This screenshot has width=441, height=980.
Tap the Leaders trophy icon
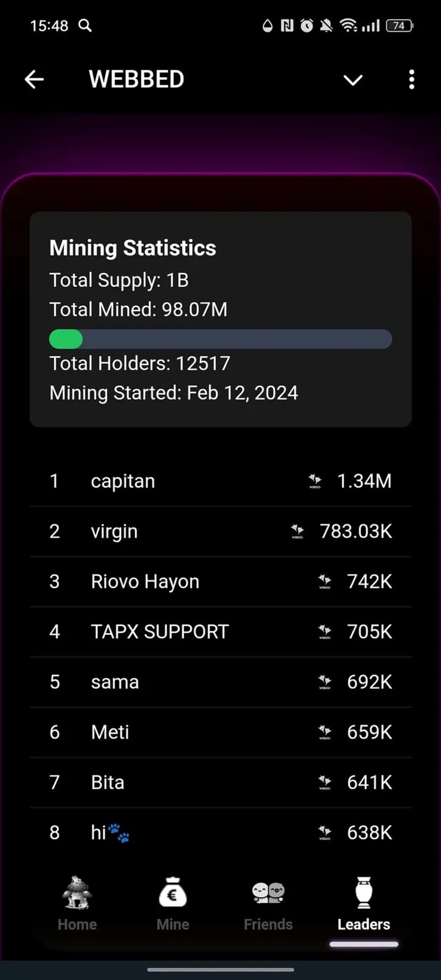tap(364, 893)
